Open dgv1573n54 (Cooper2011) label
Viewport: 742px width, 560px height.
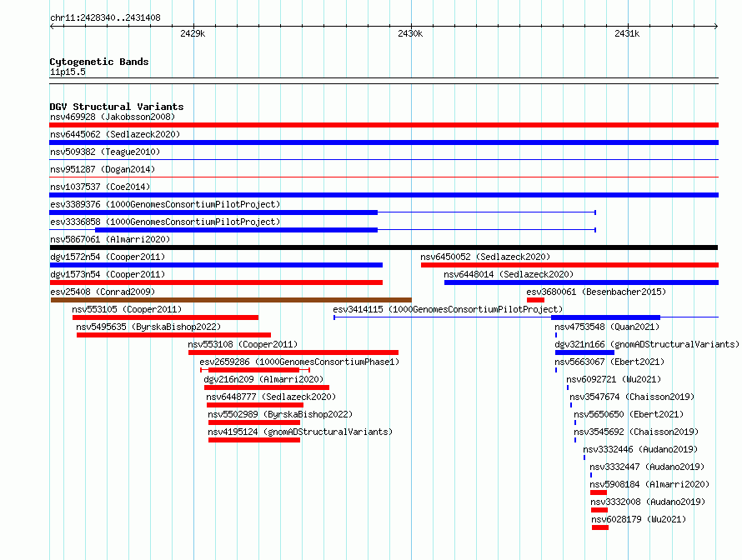point(108,274)
